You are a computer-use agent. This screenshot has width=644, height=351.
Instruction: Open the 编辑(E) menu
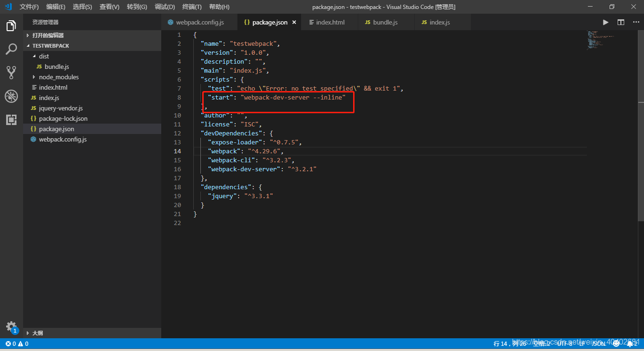(x=56, y=7)
